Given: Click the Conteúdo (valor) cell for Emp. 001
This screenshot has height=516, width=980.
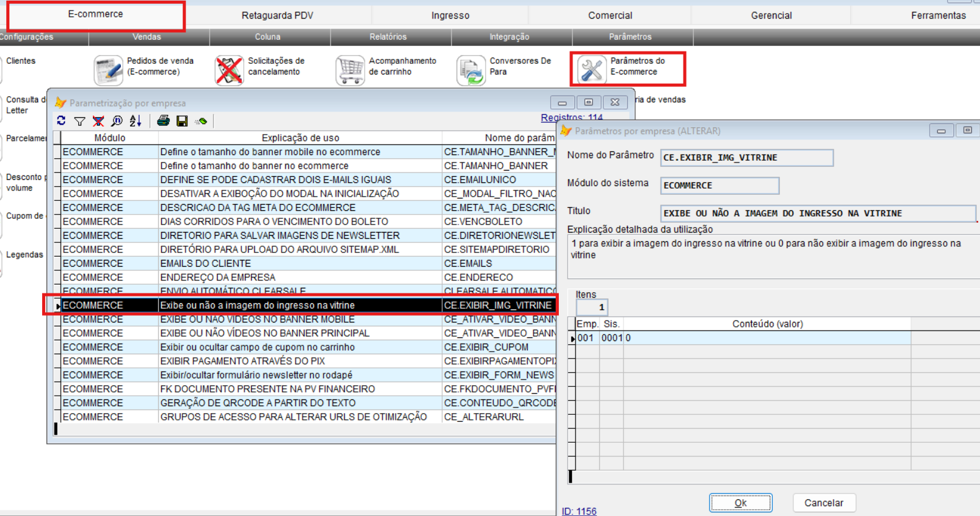Looking at the screenshot, I should (x=767, y=338).
